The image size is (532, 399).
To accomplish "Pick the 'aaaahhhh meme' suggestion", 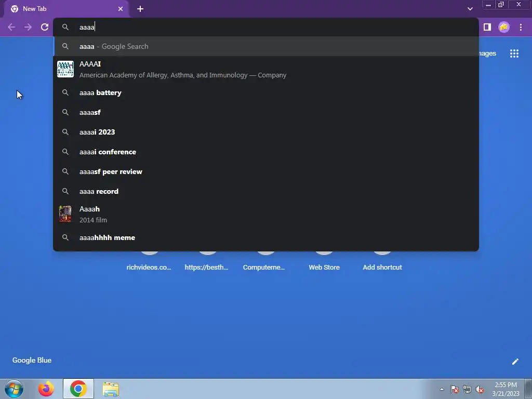I will pos(265,237).
